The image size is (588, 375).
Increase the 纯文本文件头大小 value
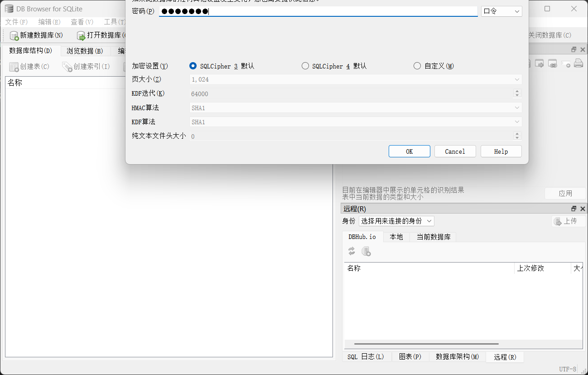click(517, 134)
